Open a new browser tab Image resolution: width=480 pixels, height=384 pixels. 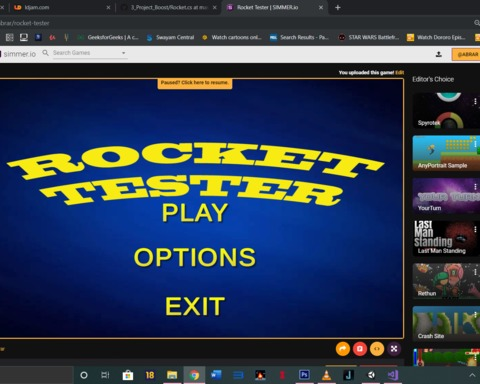coord(338,7)
